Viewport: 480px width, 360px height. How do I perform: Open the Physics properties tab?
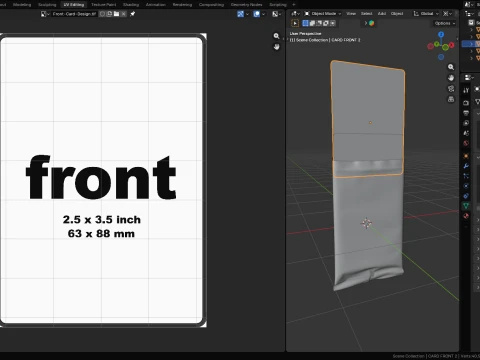coord(466,186)
